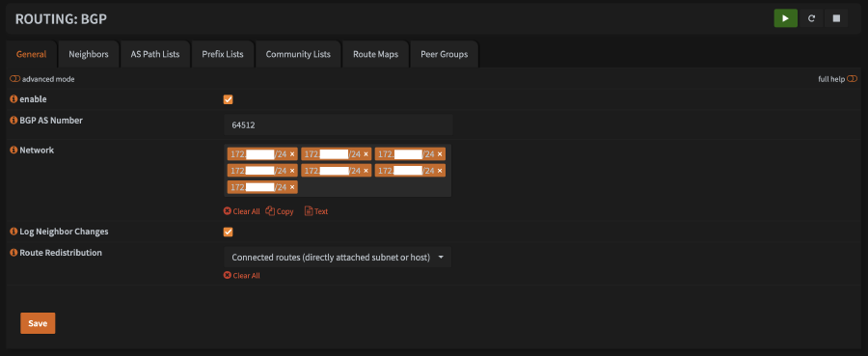Click the info icon next to enable
The image size is (868, 356).
tap(14, 99)
